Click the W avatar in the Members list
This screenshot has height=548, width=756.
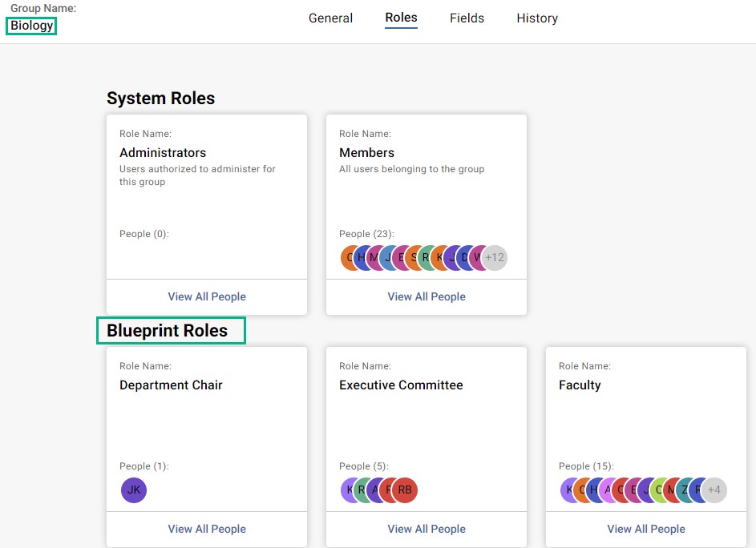[x=477, y=257]
